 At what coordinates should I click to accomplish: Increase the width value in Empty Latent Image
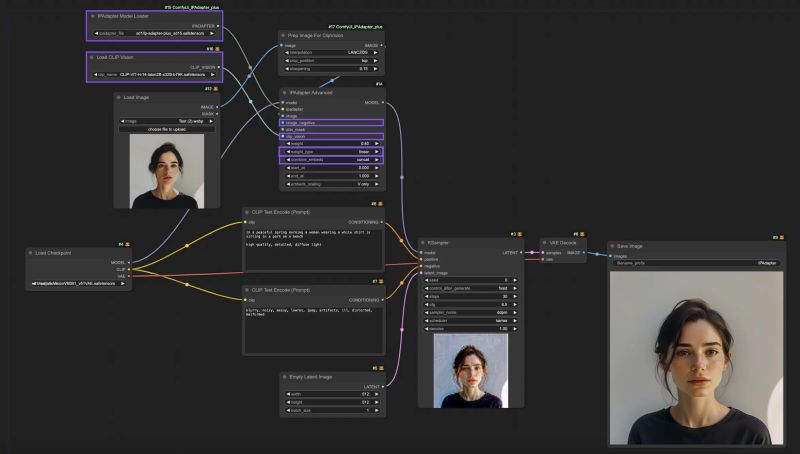point(377,394)
